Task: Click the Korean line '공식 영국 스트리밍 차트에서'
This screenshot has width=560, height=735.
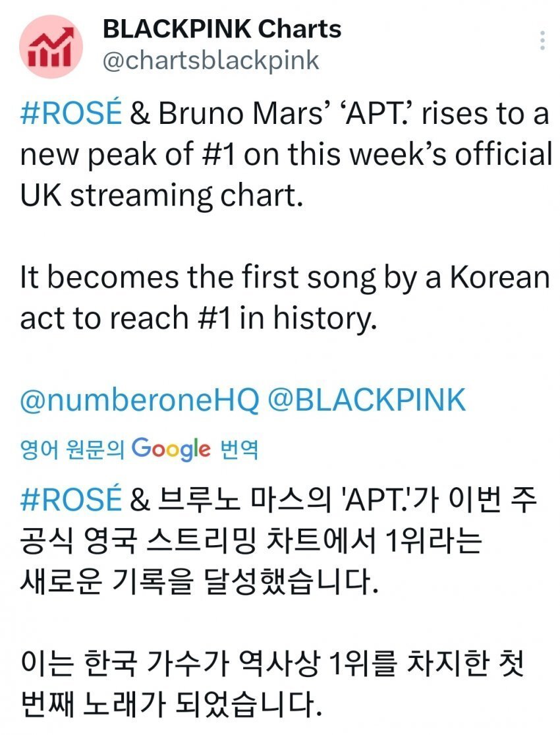Action: click(250, 541)
